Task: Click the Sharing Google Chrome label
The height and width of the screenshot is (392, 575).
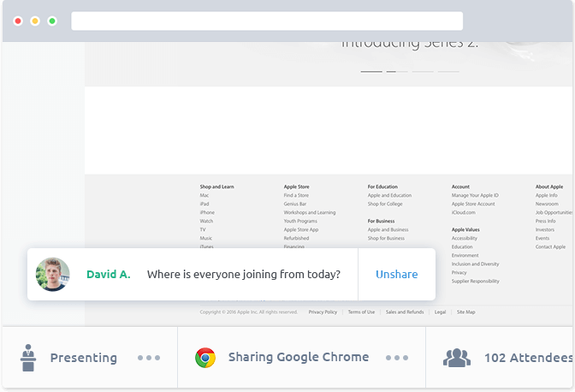Action: (299, 357)
